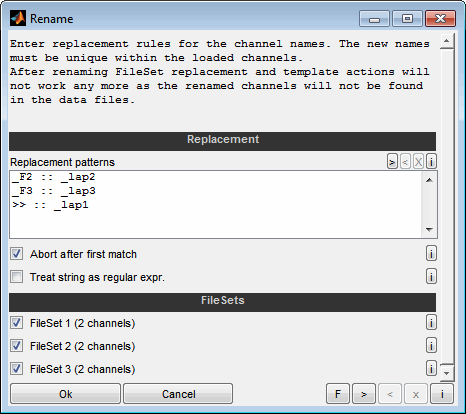The width and height of the screenshot is (466, 414).
Task: Click the '>' icon above Replacement patterns
Action: click(x=392, y=162)
